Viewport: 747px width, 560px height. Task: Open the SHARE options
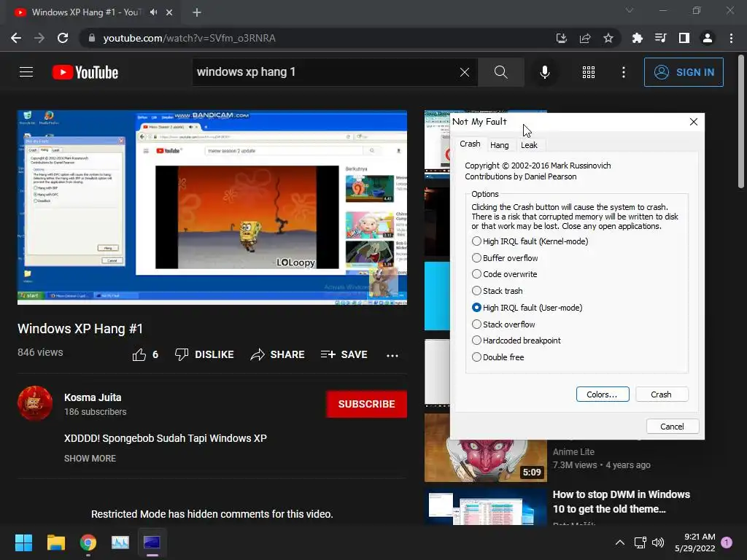tap(277, 355)
